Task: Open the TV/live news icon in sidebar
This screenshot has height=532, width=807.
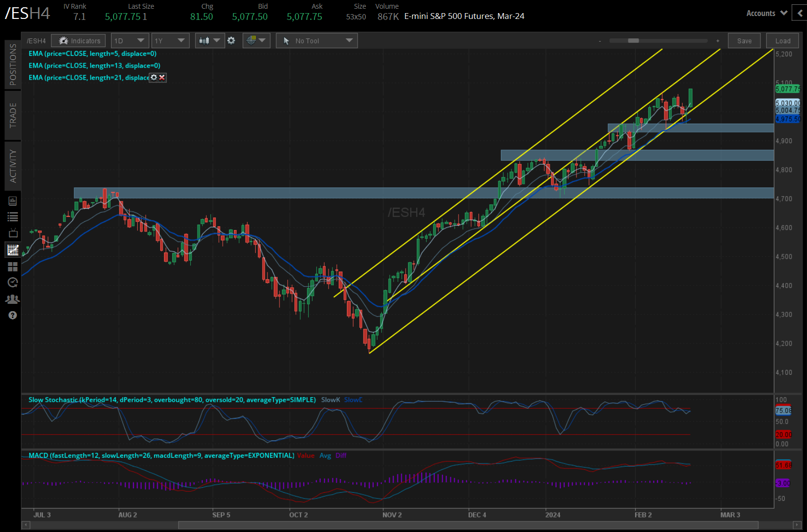Action: click(13, 233)
